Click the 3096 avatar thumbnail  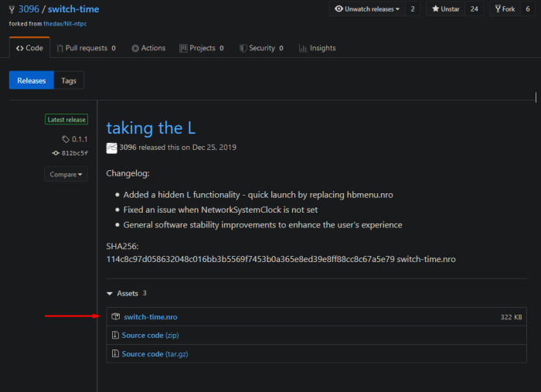[x=111, y=148]
